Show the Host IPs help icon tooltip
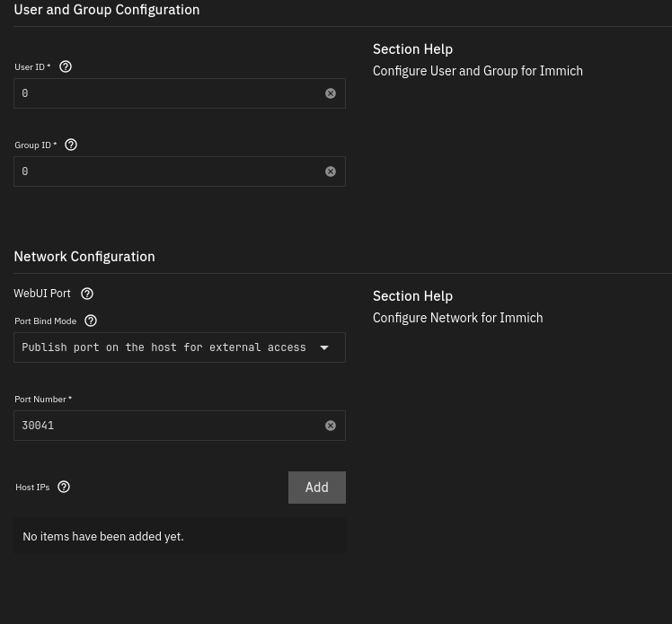The width and height of the screenshot is (672, 624). pyautogui.click(x=64, y=487)
